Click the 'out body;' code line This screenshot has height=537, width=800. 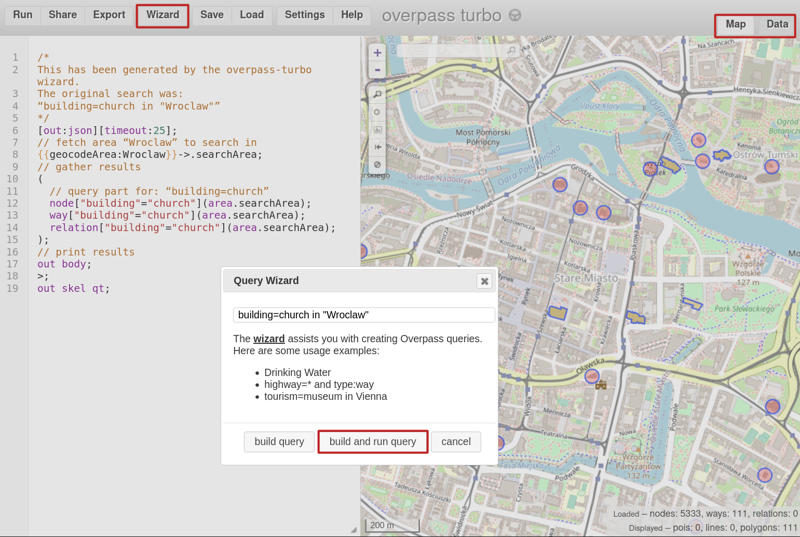coord(64,264)
